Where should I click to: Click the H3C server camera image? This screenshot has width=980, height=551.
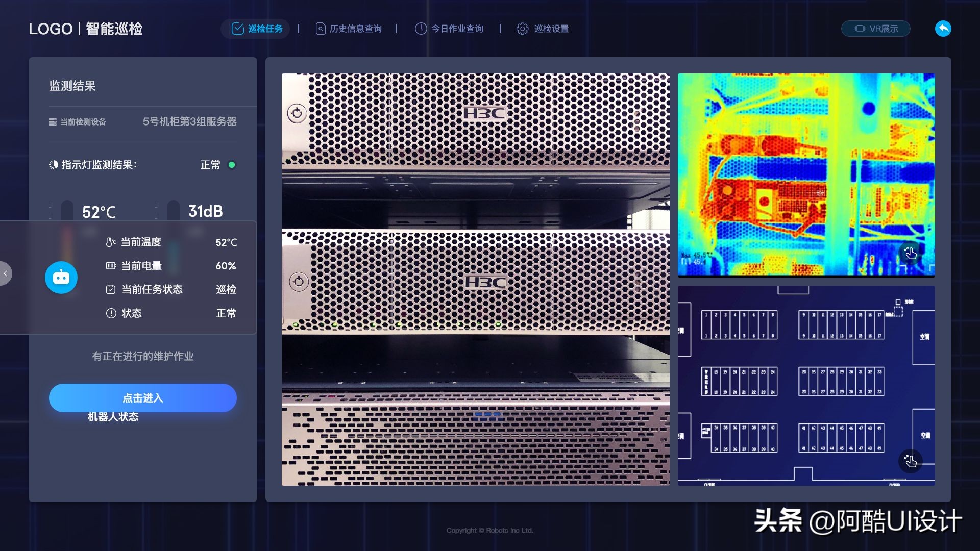click(x=475, y=279)
